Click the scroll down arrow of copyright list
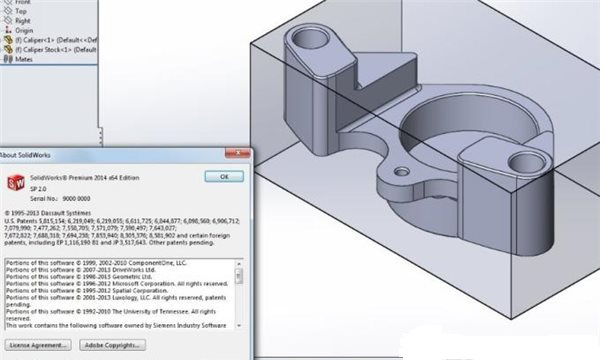609x360 pixels. (239, 325)
